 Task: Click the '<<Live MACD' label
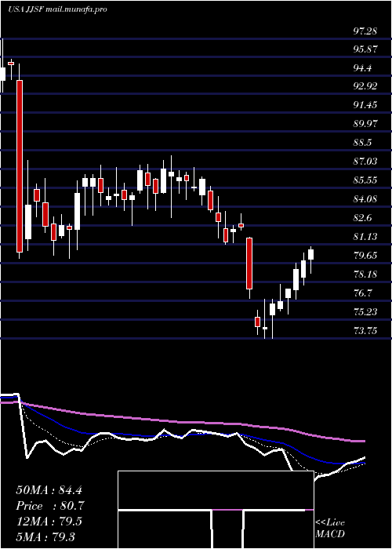pyautogui.click(x=330, y=529)
